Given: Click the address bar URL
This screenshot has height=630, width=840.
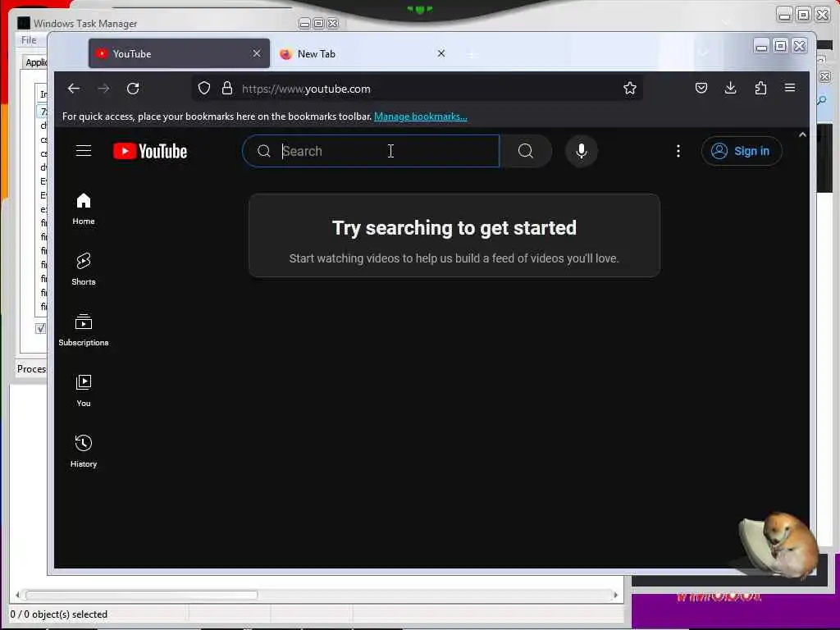Looking at the screenshot, I should pos(306,89).
